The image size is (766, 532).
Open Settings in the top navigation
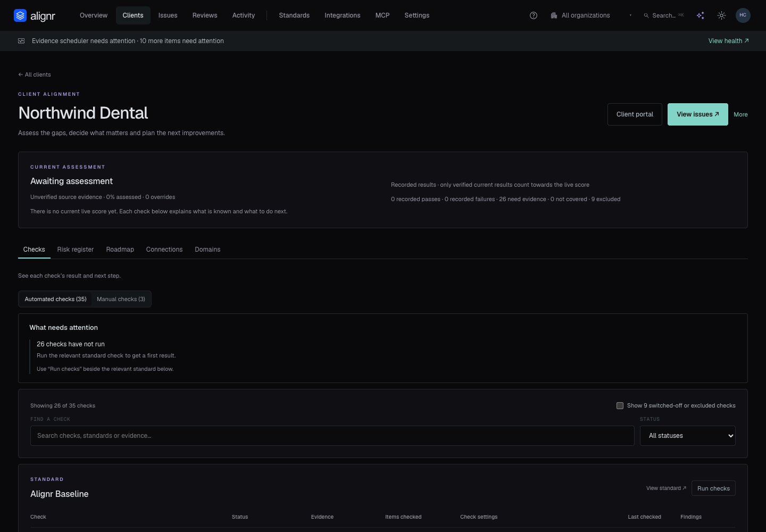[x=417, y=15]
